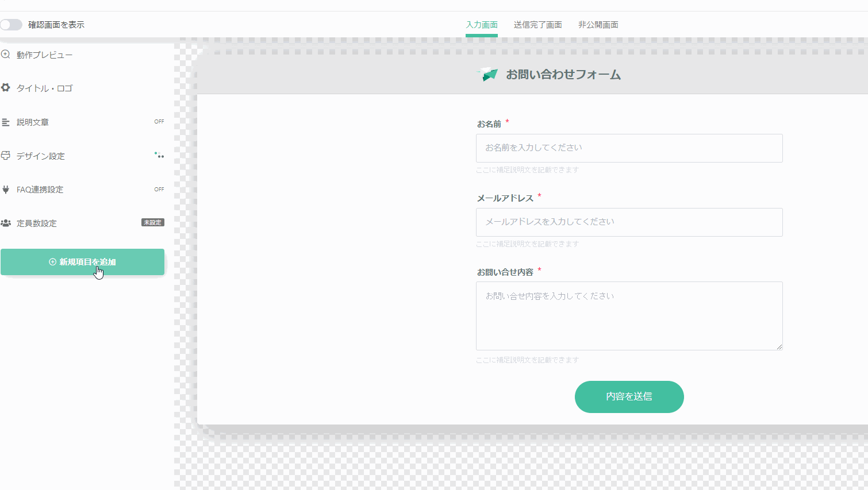Switch to the 送信完了画面 tab
The height and width of the screenshot is (490, 868).
point(537,25)
